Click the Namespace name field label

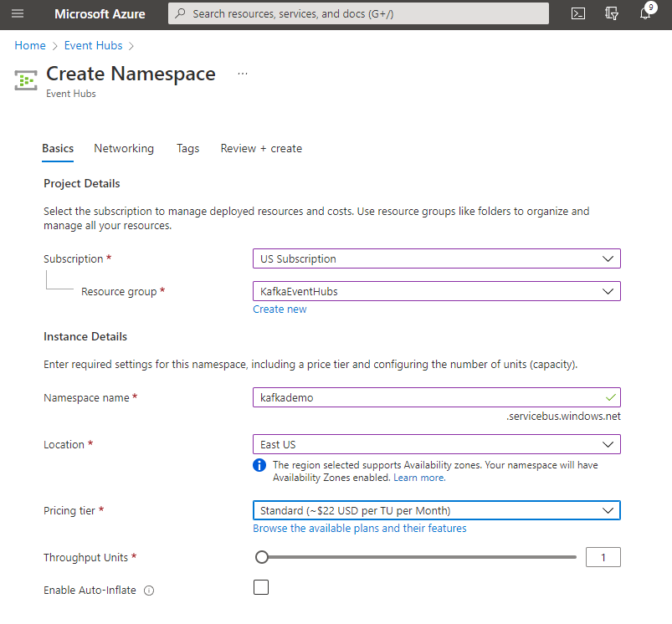pos(86,398)
